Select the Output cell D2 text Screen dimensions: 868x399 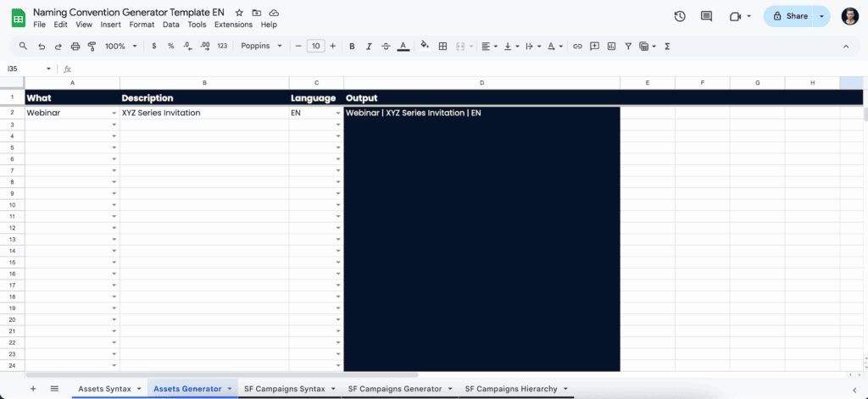tap(414, 113)
